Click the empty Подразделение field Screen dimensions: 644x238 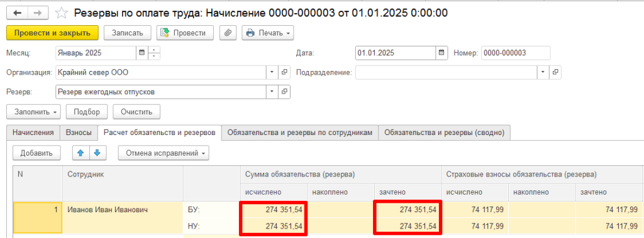447,73
